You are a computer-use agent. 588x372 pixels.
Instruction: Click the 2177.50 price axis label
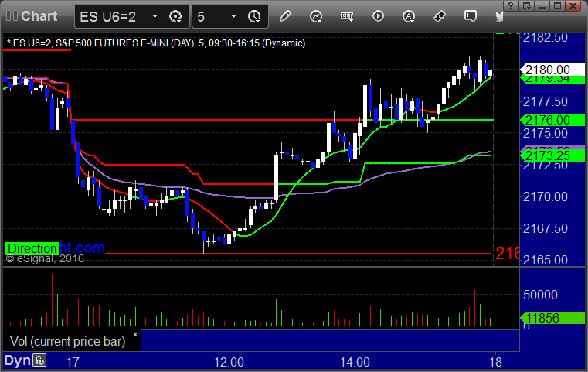tap(546, 101)
